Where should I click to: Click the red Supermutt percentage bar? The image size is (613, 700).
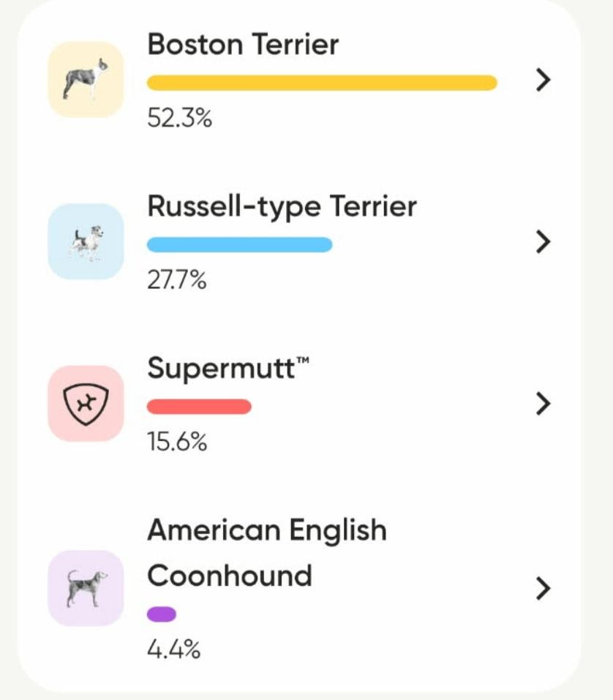pos(199,407)
